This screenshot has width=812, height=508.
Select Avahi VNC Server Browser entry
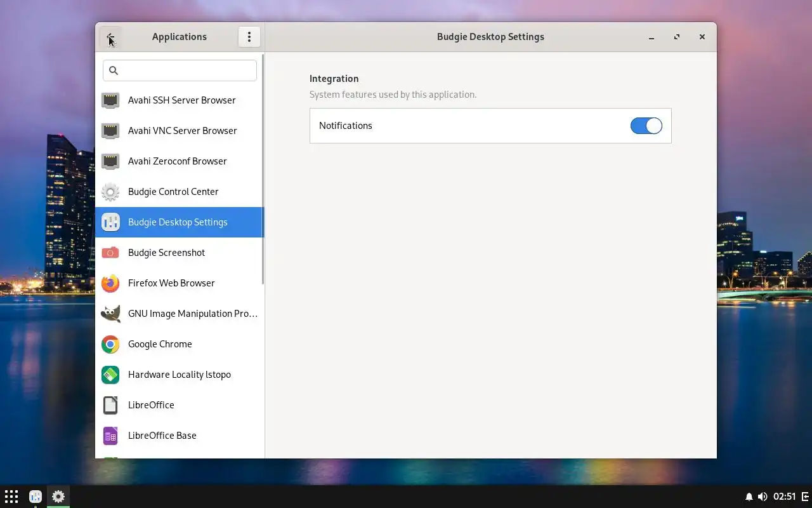coord(180,131)
